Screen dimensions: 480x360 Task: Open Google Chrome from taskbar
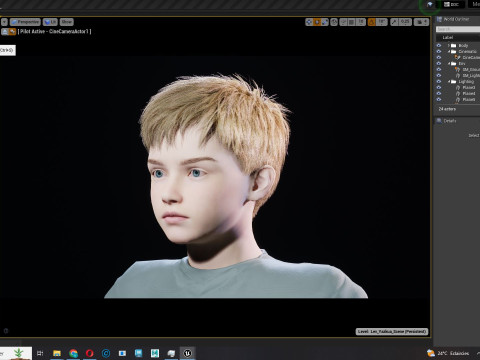coord(73,353)
